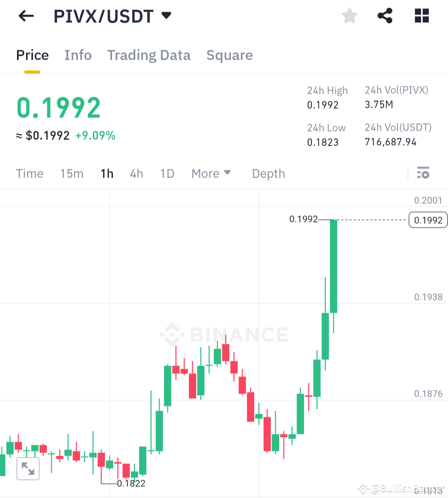Screen dimensions: 448x498
Task: Switch to the Trading Data tab
Action: 149,55
